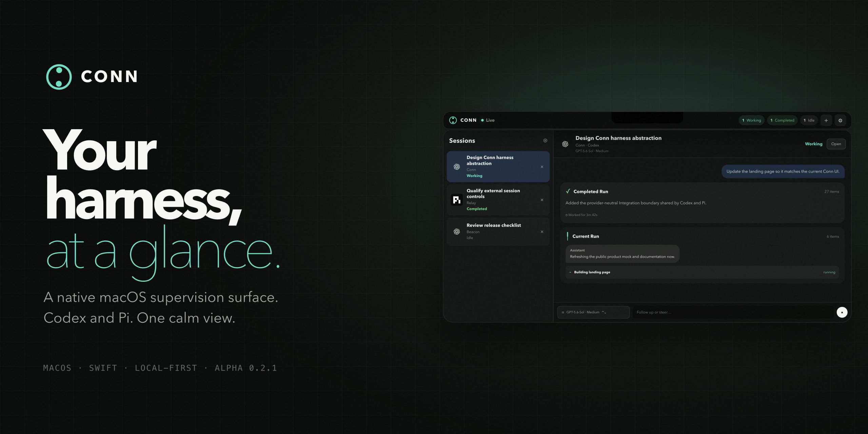Filter by the 1 Completed status pill
The height and width of the screenshot is (434, 868).
(782, 120)
